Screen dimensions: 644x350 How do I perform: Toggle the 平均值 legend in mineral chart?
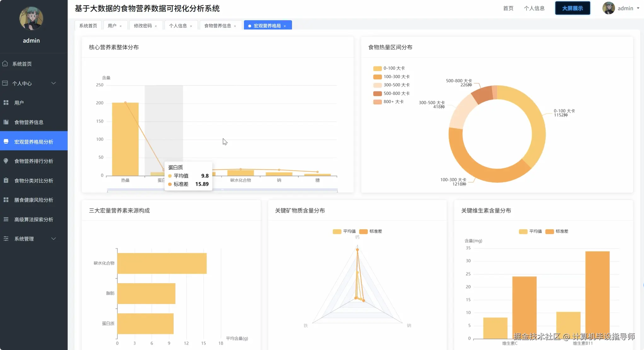[345, 231]
